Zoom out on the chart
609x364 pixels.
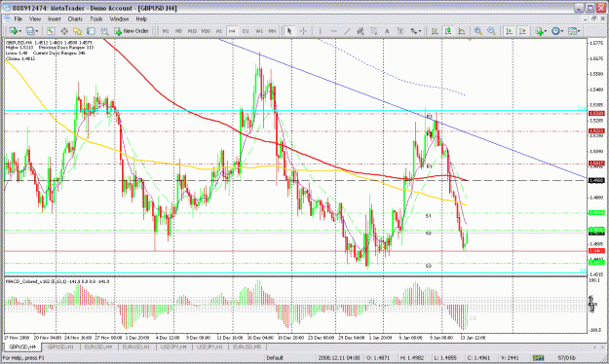tap(491, 31)
